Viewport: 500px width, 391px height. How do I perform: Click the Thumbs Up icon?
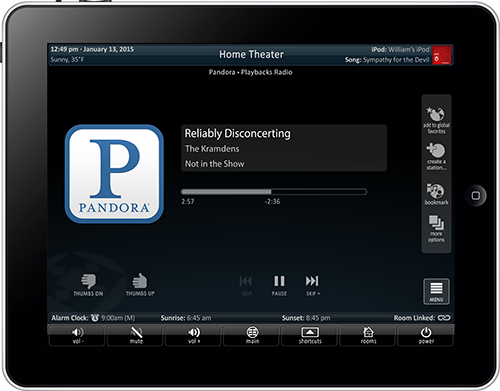(x=140, y=281)
